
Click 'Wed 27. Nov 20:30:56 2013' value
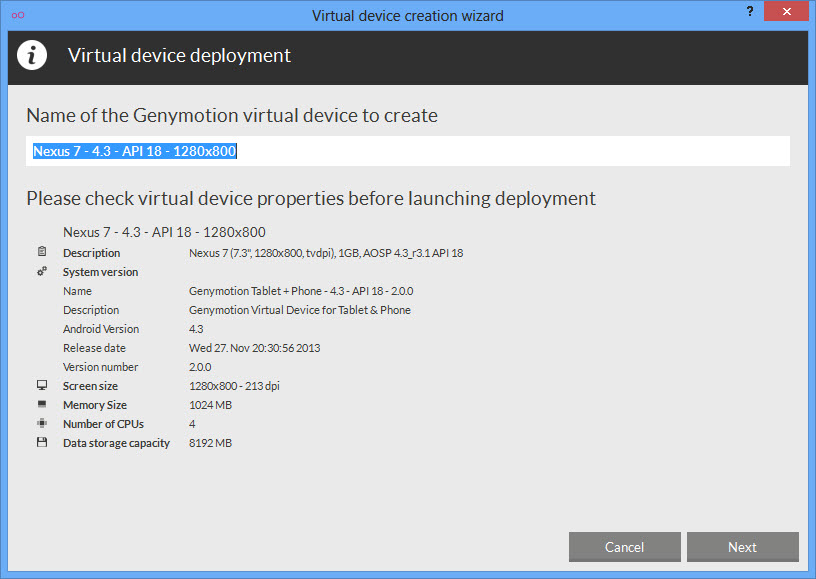click(x=254, y=348)
